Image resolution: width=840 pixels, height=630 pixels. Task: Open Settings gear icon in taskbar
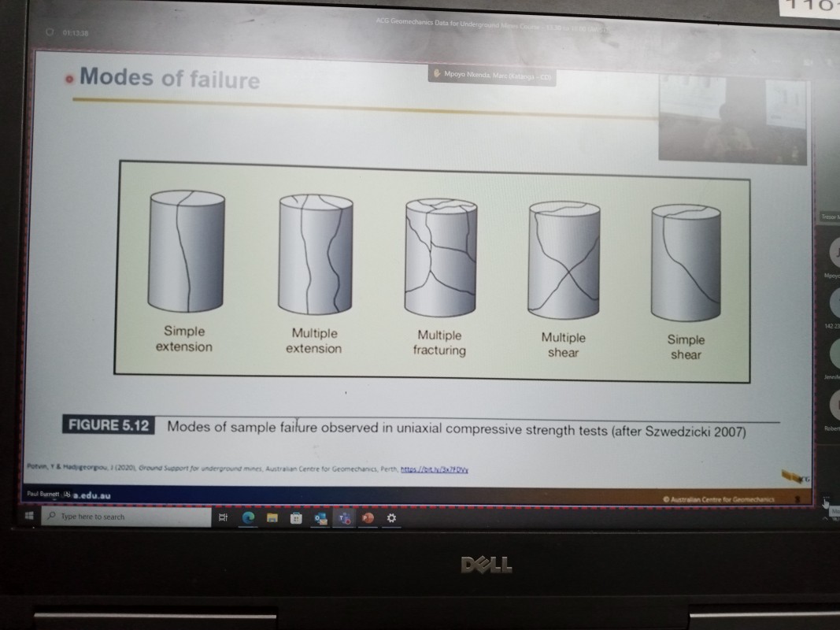(x=391, y=517)
